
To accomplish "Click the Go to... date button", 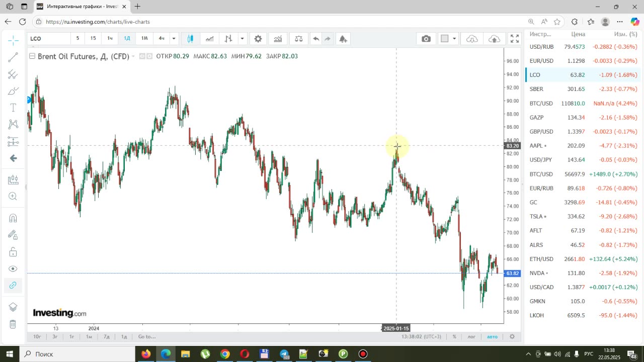I will click(147, 336).
